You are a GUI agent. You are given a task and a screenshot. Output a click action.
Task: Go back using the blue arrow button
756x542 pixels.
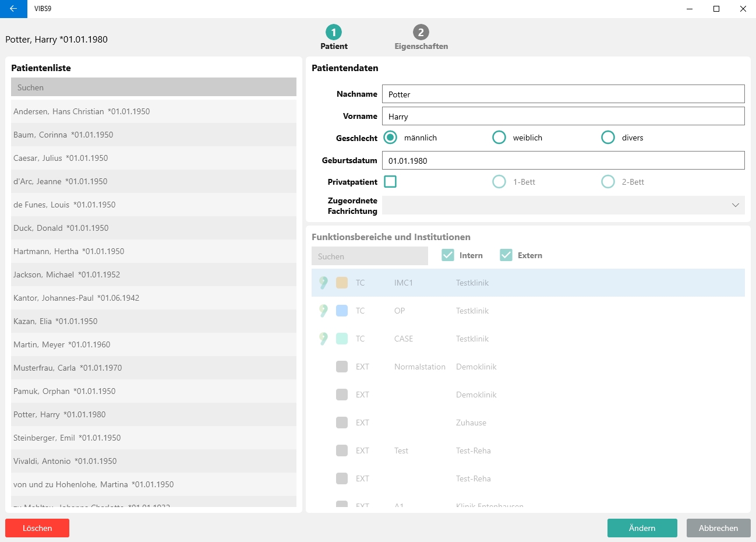13,9
